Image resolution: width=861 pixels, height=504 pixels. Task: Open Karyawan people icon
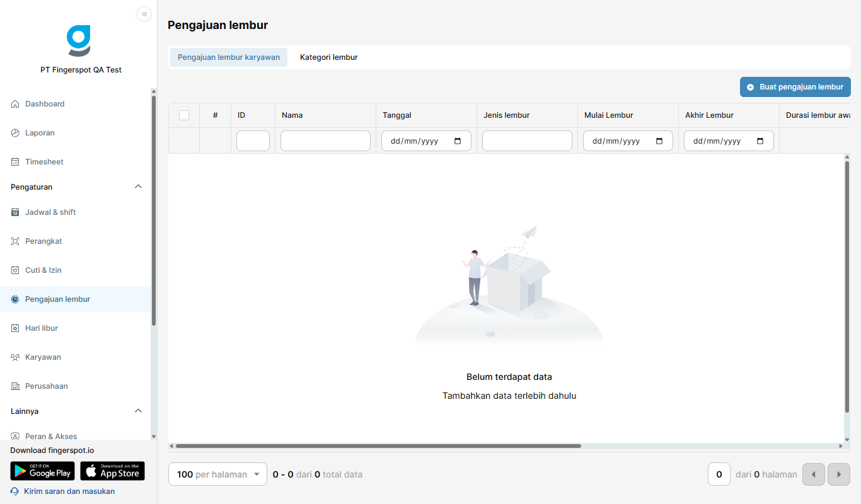tap(15, 357)
